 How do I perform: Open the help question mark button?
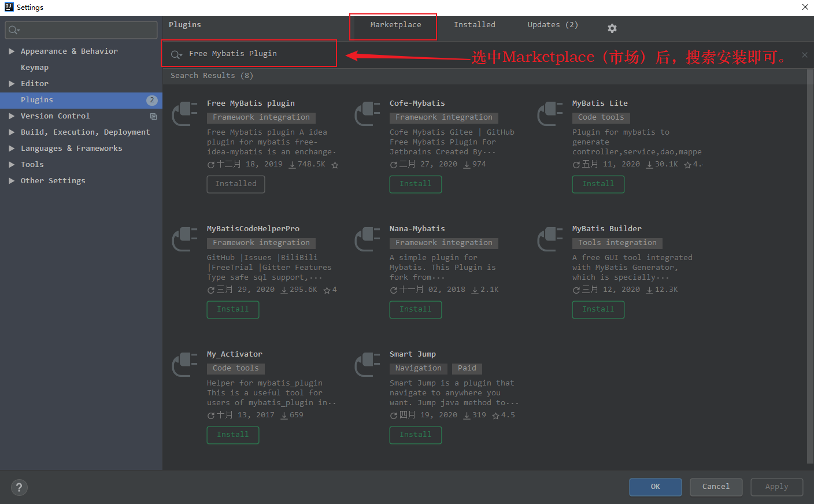[x=19, y=487]
